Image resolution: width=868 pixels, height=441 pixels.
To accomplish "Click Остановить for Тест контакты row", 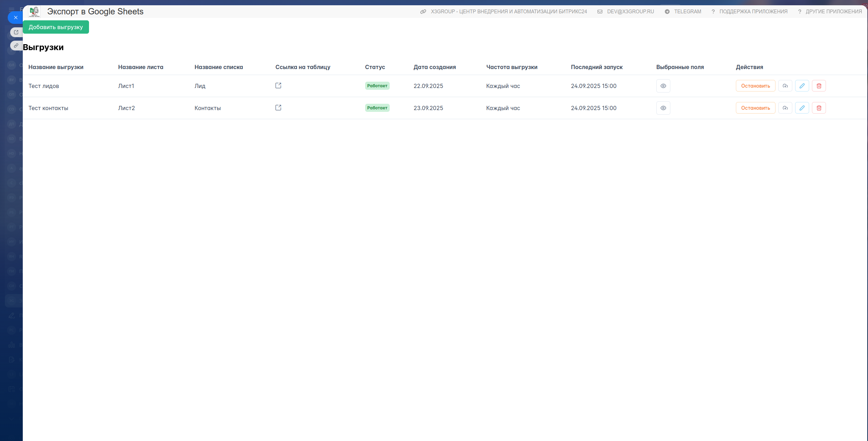I will [x=755, y=108].
